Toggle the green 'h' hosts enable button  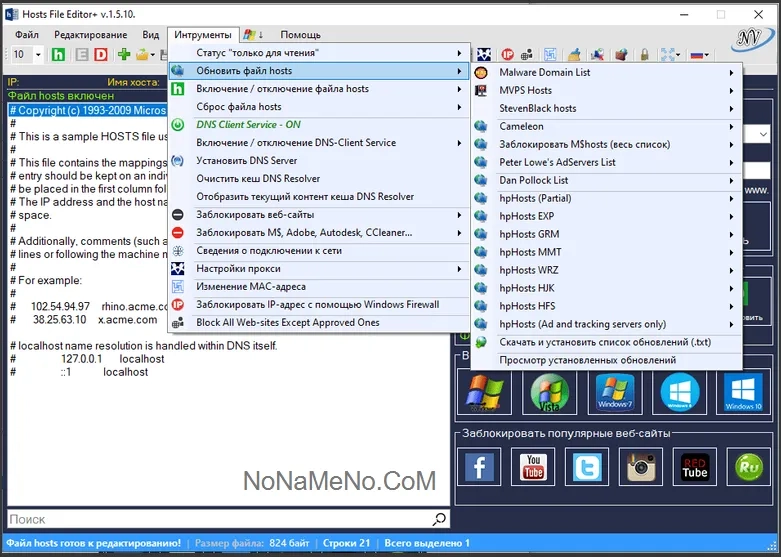tap(59, 54)
